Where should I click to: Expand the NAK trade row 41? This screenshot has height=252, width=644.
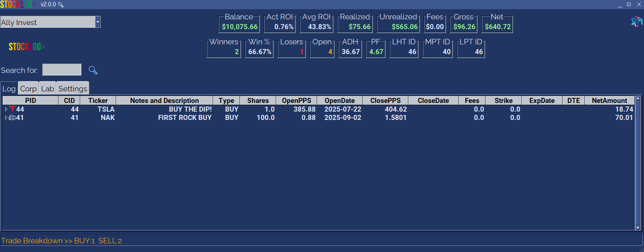(x=6, y=117)
